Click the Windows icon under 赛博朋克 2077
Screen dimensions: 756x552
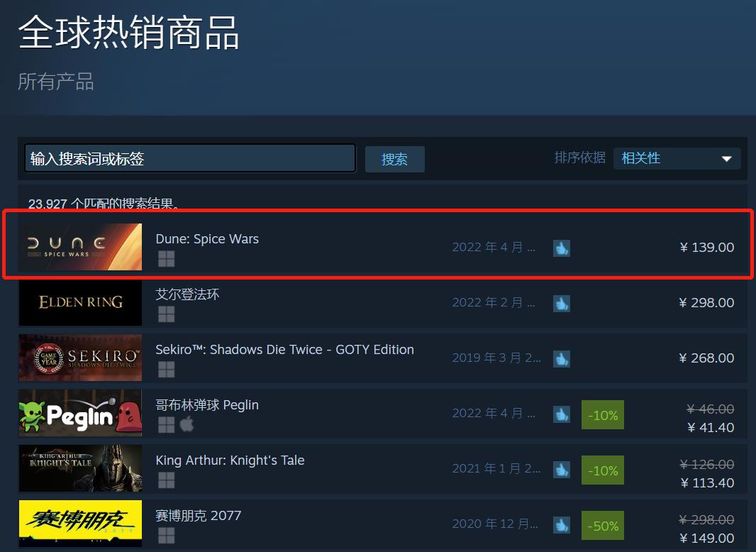point(167,536)
